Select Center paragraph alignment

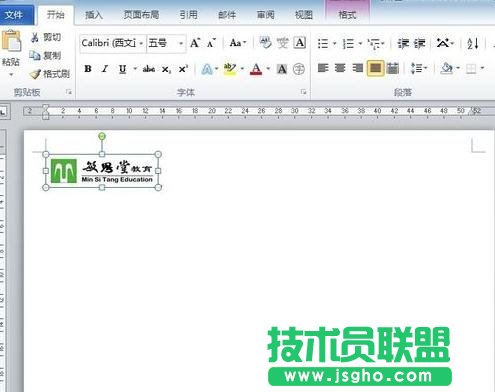[340, 68]
